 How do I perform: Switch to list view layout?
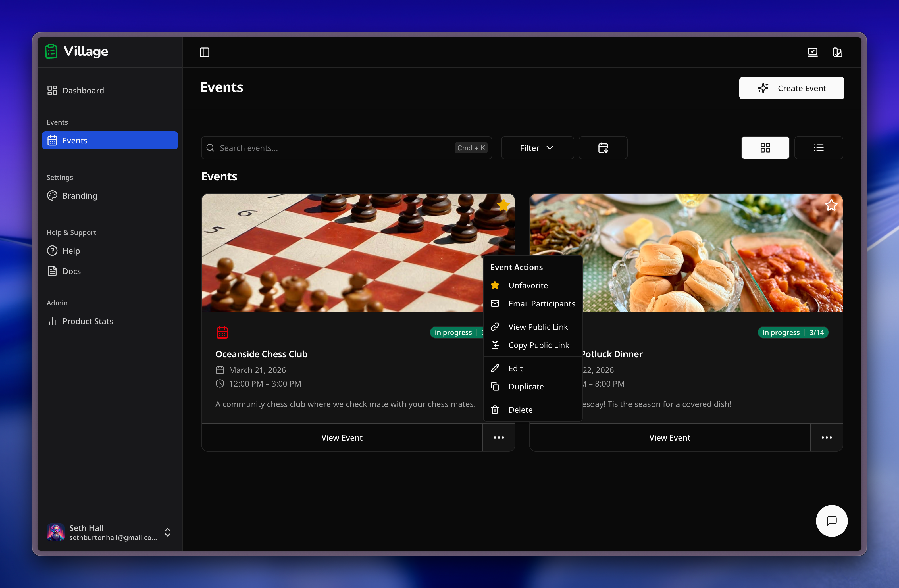click(x=819, y=148)
